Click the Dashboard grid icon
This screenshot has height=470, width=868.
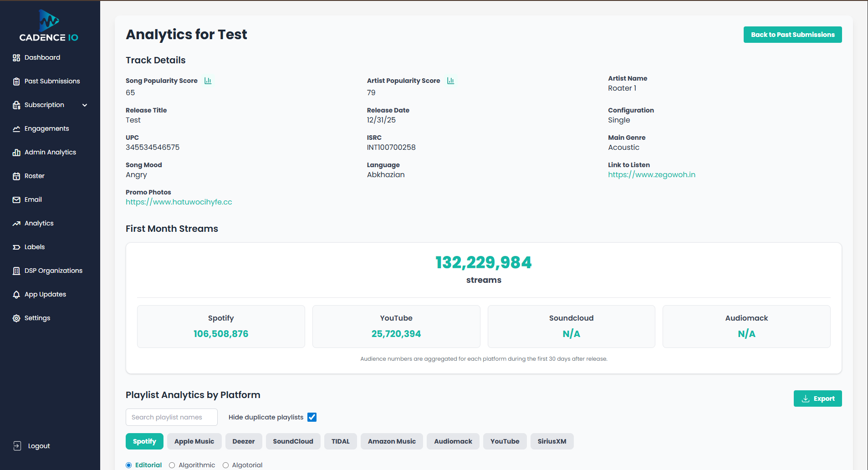click(16, 58)
